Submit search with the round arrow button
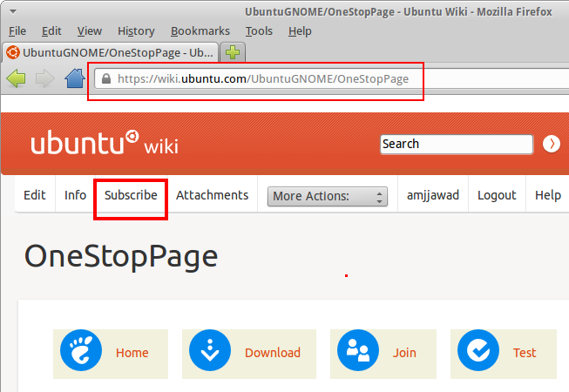 point(552,144)
